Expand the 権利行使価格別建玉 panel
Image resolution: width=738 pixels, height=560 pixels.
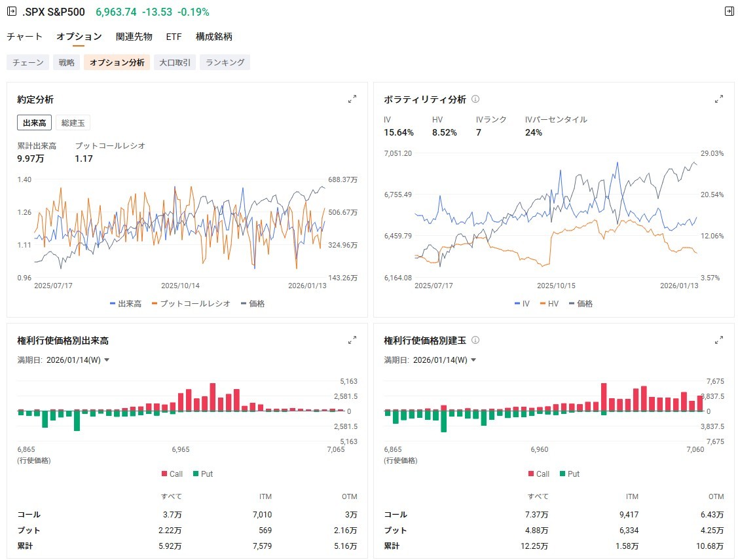coord(719,340)
